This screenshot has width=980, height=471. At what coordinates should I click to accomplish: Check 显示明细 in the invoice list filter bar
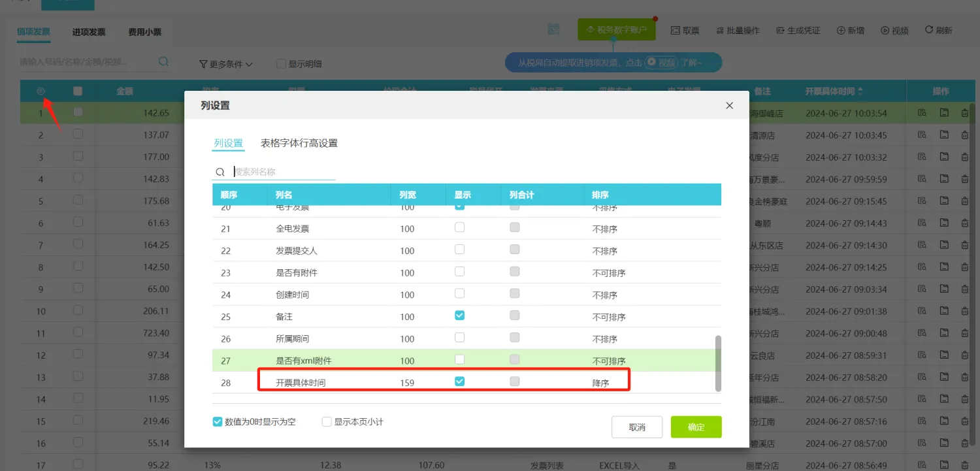coord(281,64)
